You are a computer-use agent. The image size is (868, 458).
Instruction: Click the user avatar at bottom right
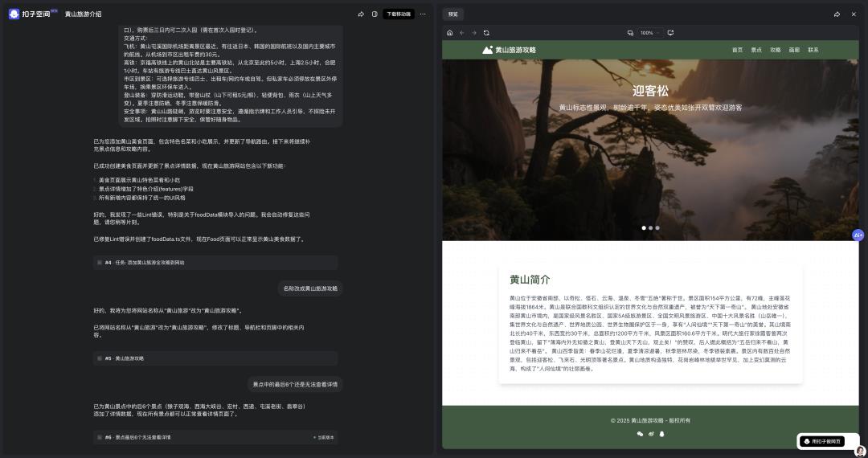pos(860,452)
